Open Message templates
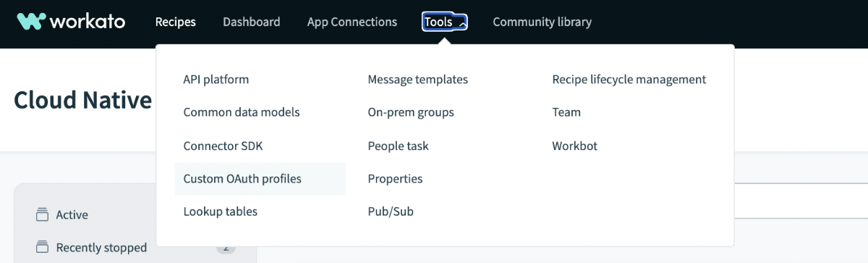Image resolution: width=868 pixels, height=263 pixels. click(x=418, y=79)
